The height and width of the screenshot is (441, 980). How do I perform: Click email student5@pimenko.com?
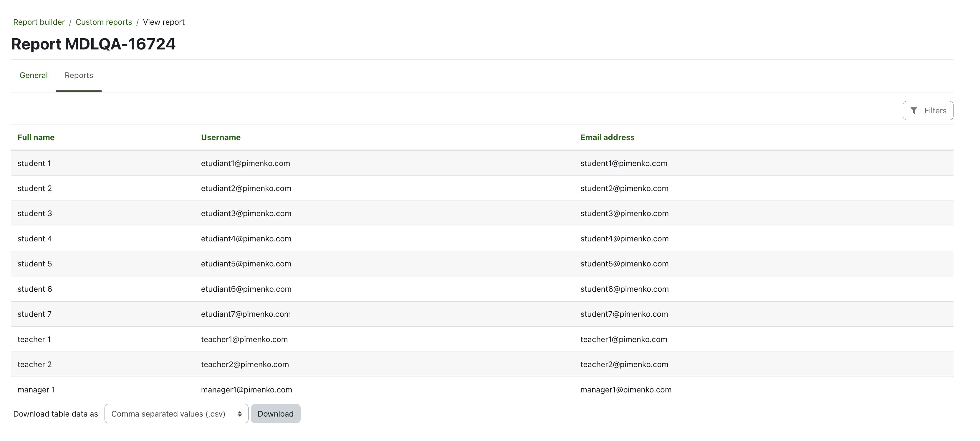pos(625,264)
